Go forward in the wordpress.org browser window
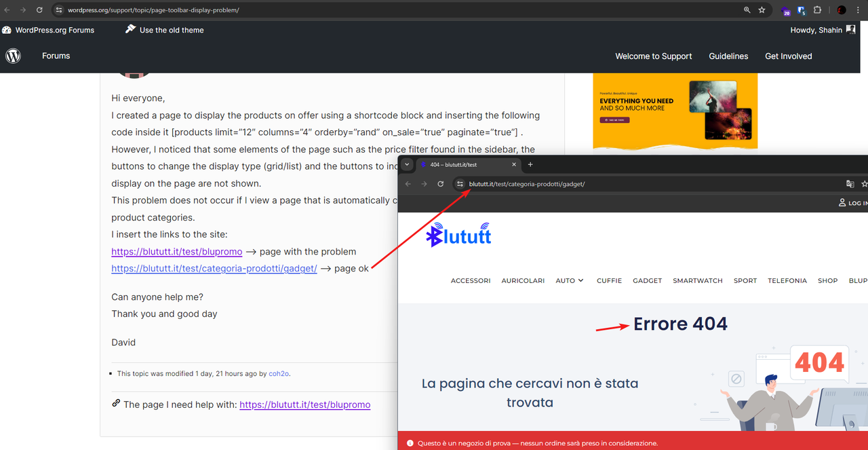Viewport: 868px width, 450px height. (x=23, y=10)
